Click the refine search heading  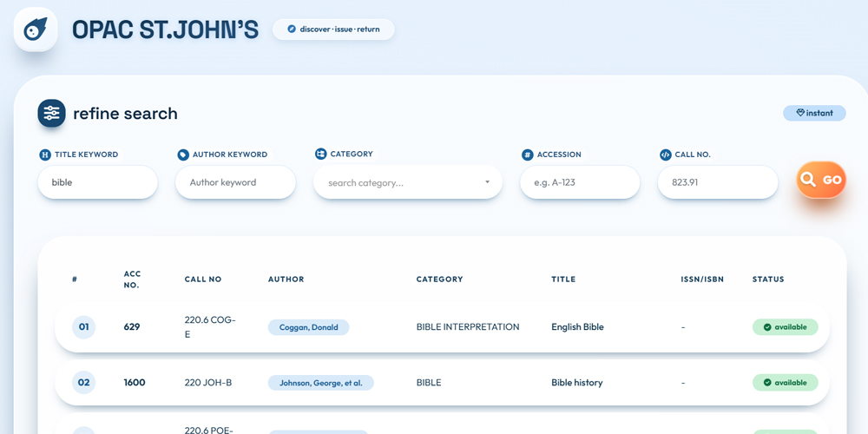[125, 114]
